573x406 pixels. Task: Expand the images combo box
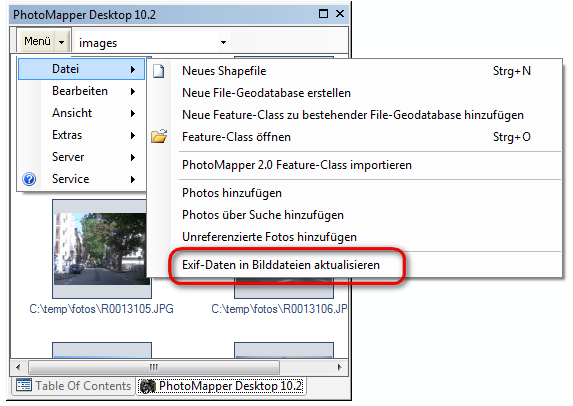pyautogui.click(x=223, y=42)
